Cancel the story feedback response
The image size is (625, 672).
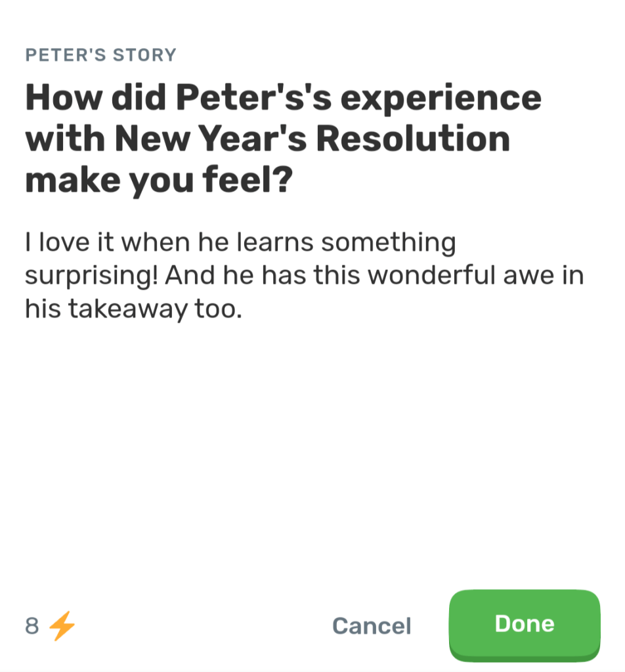(x=372, y=626)
